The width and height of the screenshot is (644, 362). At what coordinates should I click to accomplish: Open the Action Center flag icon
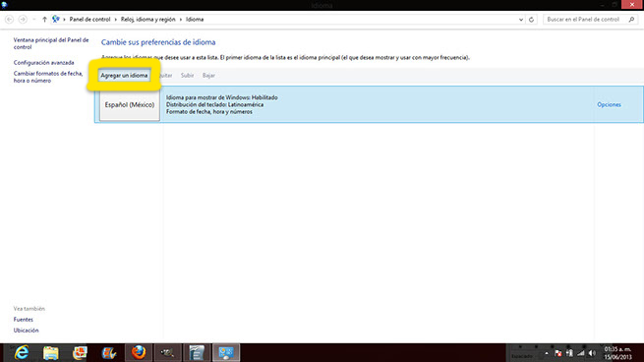[557, 353]
